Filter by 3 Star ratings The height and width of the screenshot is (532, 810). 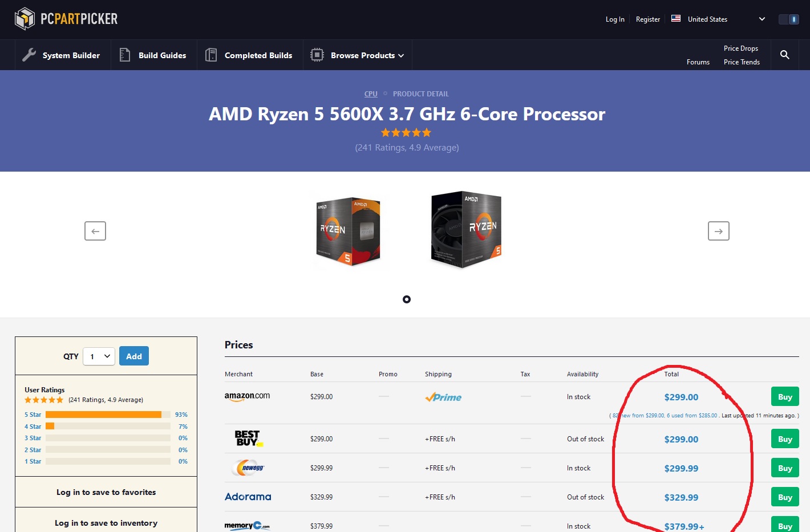33,438
